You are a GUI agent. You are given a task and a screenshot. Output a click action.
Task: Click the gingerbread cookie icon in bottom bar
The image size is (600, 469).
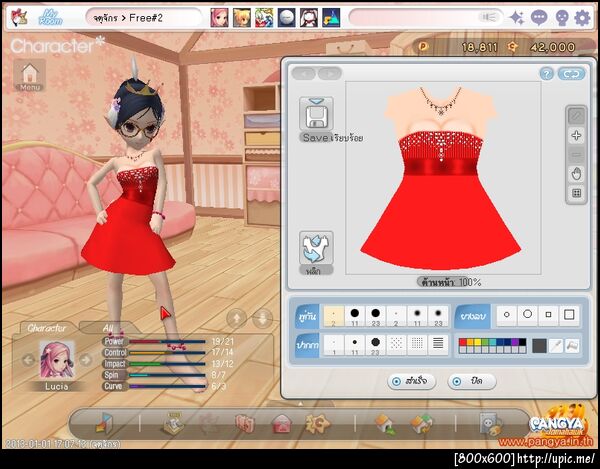click(317, 423)
